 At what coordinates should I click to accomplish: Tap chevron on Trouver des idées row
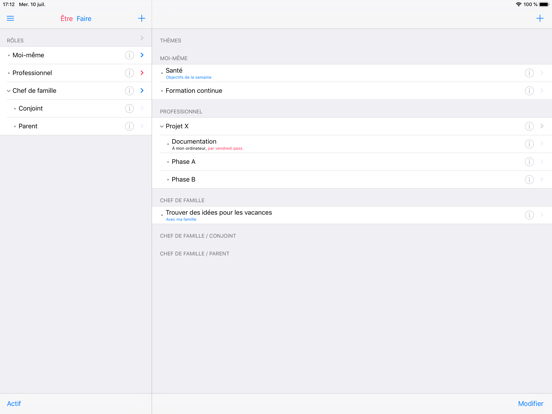(542, 215)
